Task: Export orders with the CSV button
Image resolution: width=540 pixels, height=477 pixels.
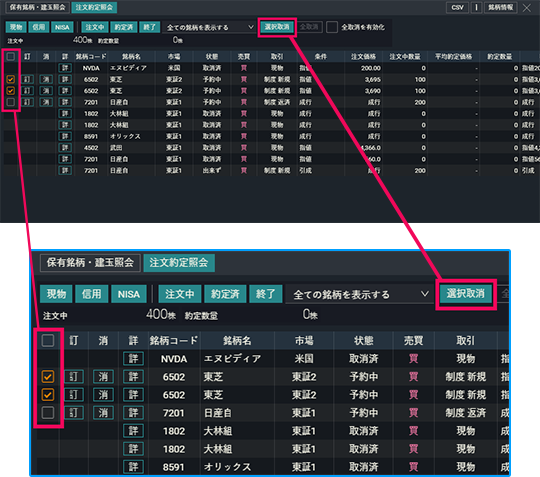Action: [x=457, y=8]
